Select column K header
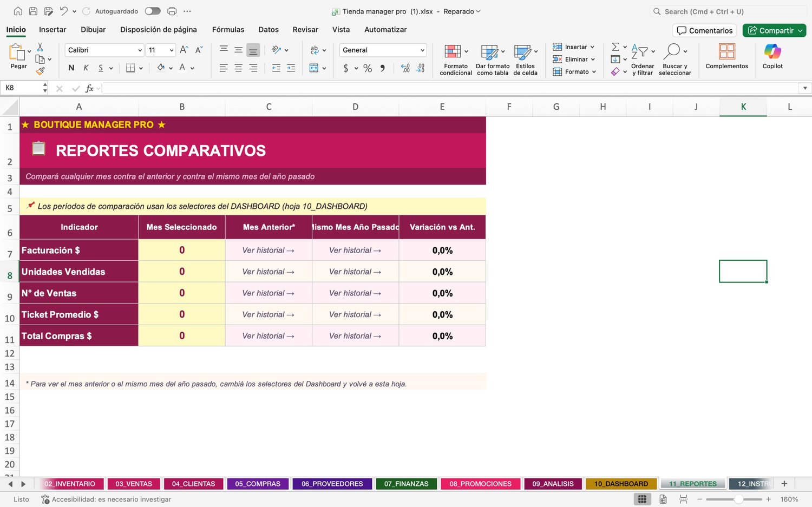Image resolution: width=812 pixels, height=507 pixels. click(743, 107)
